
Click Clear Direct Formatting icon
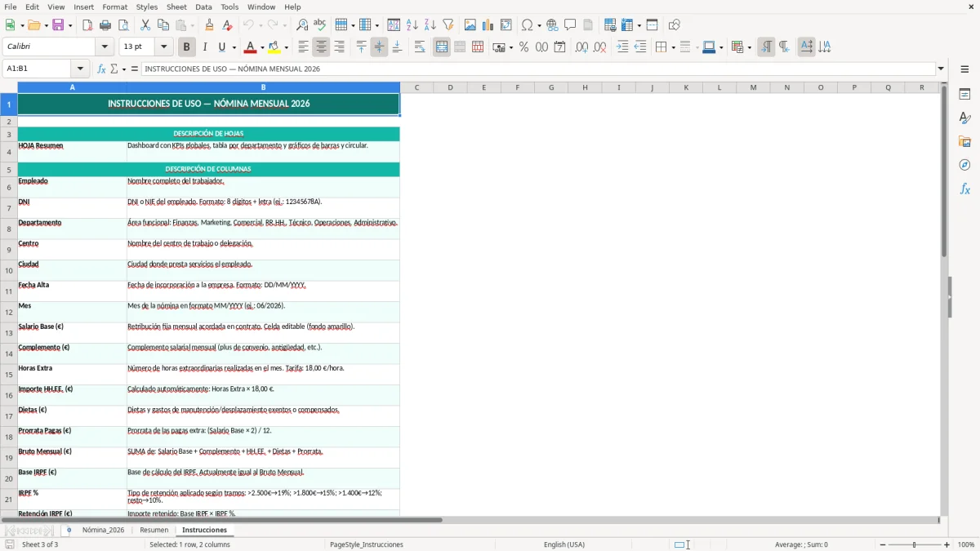pos(227,25)
